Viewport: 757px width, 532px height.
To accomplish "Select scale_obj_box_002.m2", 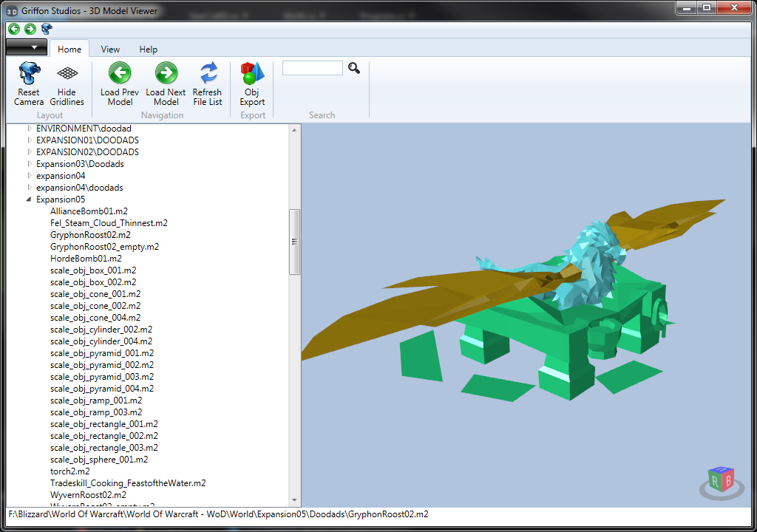I will pyautogui.click(x=93, y=282).
